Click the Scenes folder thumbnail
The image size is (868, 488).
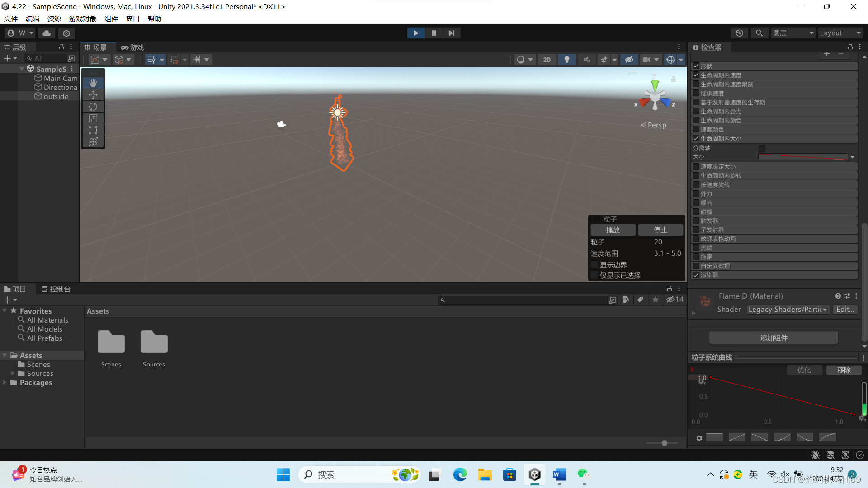click(111, 342)
